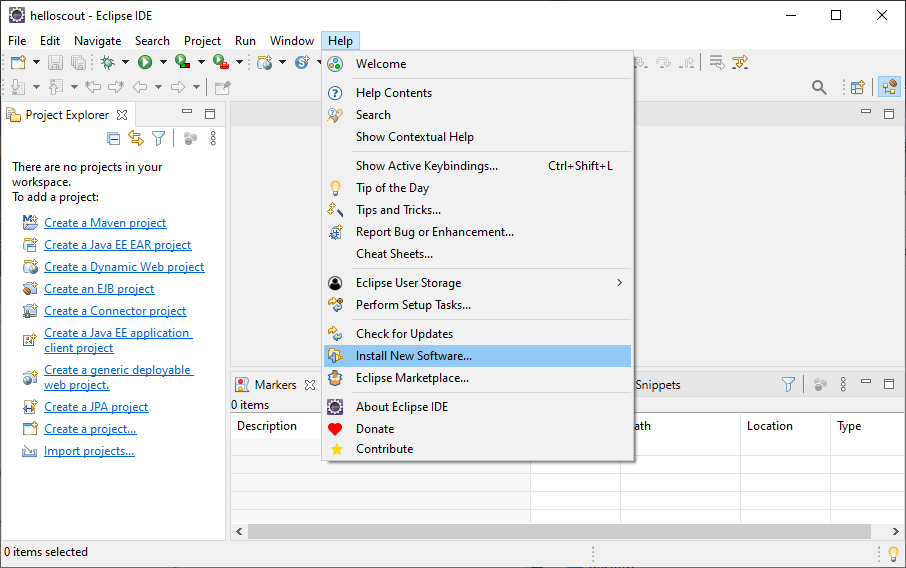Click Create a Maven project link
906x568 pixels.
tap(105, 223)
